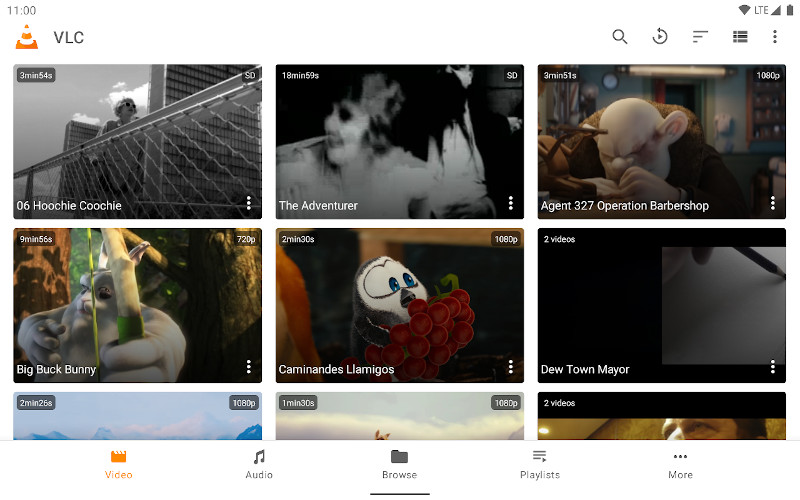Open the More tab
The height and width of the screenshot is (500, 800).
(x=680, y=464)
